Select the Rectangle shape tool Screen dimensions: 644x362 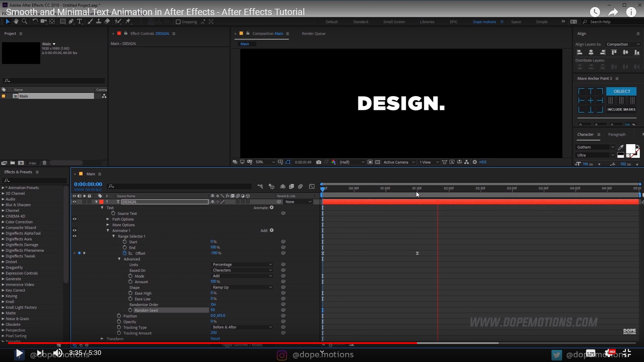(62, 21)
